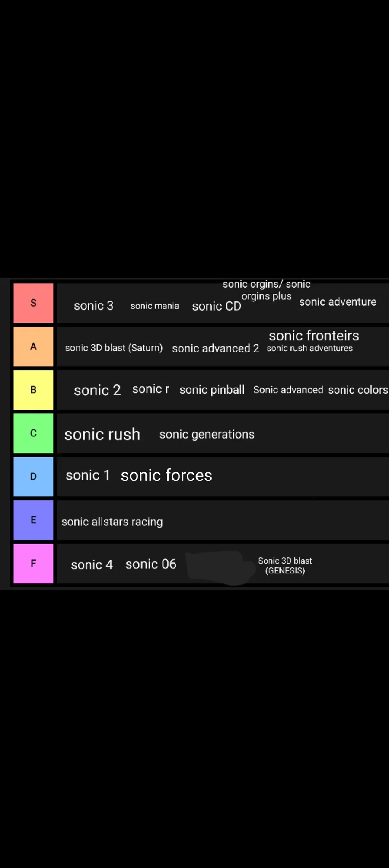Image resolution: width=389 pixels, height=868 pixels.
Task: Click the pink F tier label
Action: pos(33,564)
